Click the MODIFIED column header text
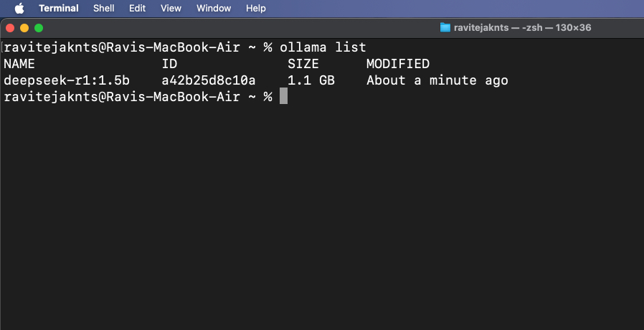Viewport: 644px width, 330px height. tap(398, 64)
